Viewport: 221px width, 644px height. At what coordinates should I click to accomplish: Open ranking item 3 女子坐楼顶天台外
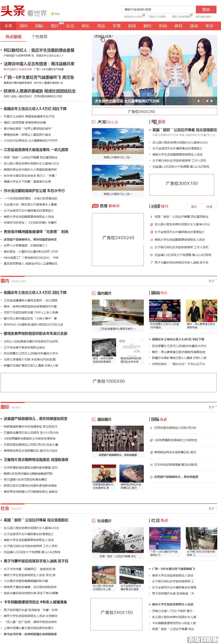pyautogui.click(x=180, y=232)
